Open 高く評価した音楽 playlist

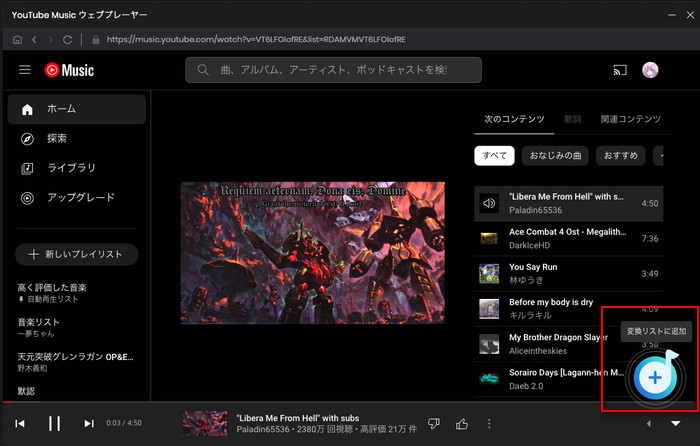52,293
